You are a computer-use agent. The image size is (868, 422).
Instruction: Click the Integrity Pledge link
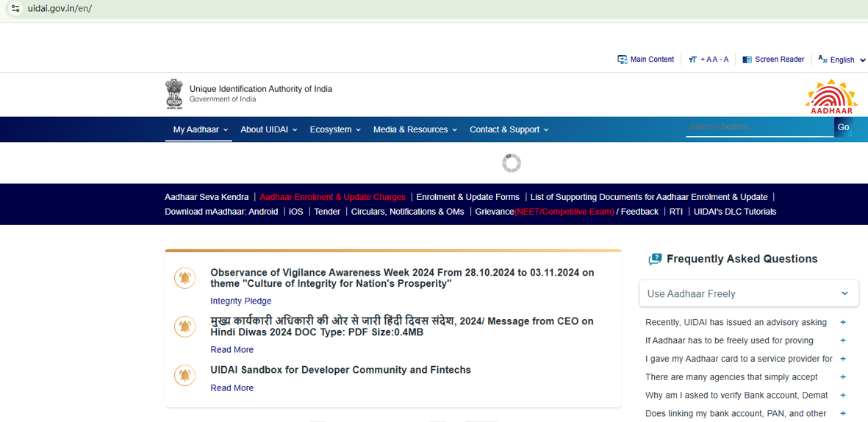coord(240,301)
